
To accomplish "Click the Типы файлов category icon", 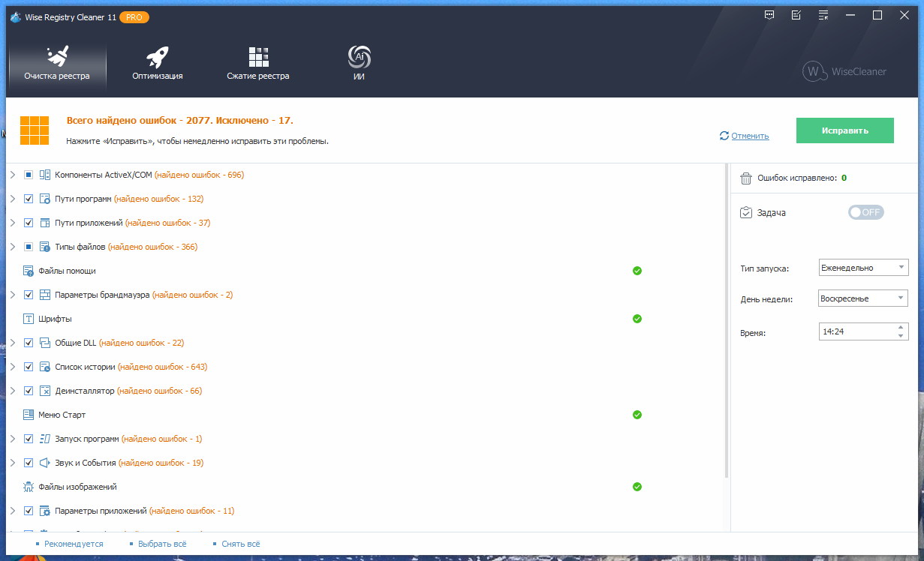I will (x=44, y=247).
